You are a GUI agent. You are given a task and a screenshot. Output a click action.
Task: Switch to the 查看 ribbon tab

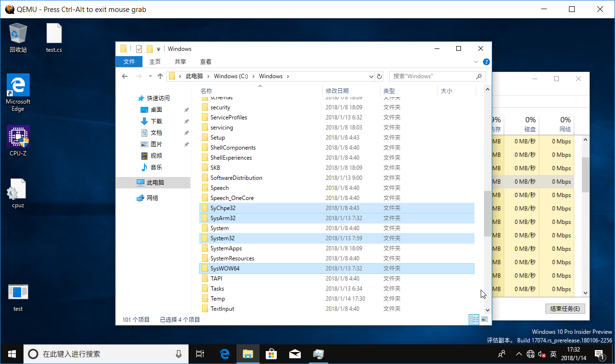205,61
